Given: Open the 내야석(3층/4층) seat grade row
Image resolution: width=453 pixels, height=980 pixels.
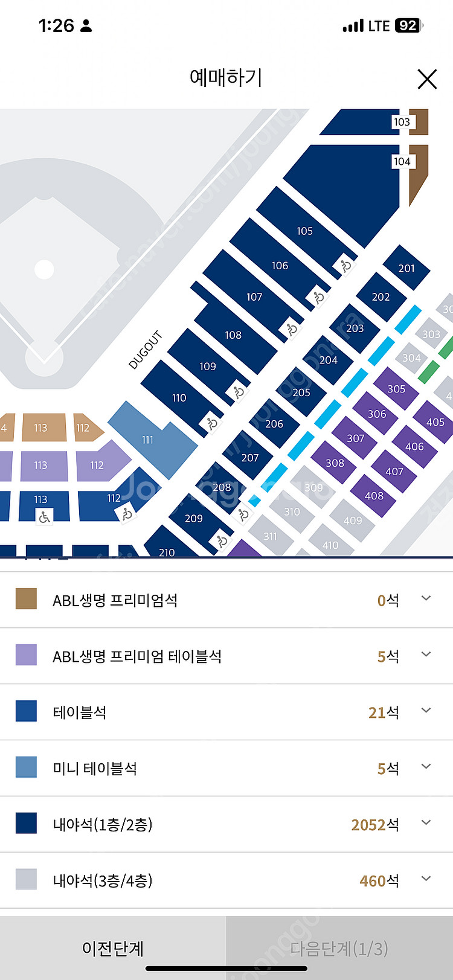Looking at the screenshot, I should coord(226,880).
